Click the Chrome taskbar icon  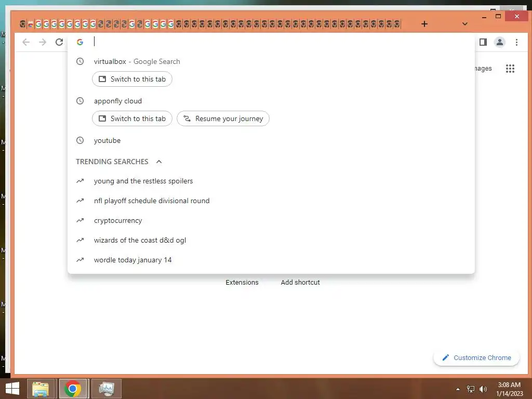[73, 389]
